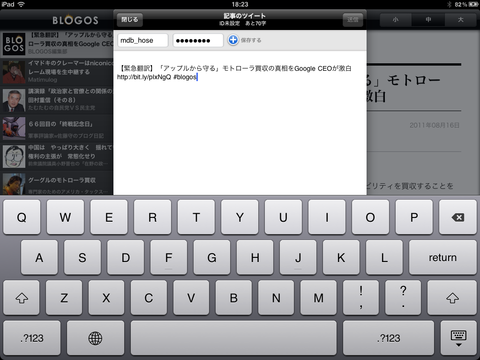Tap the Wi-Fi icon in status bar
Screen dimensions: 480x360
click(x=21, y=4)
